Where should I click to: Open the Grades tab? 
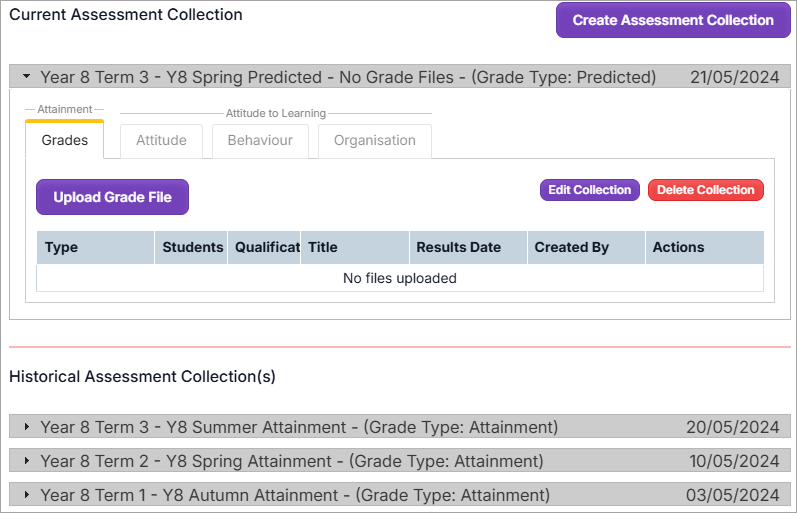pyautogui.click(x=65, y=141)
